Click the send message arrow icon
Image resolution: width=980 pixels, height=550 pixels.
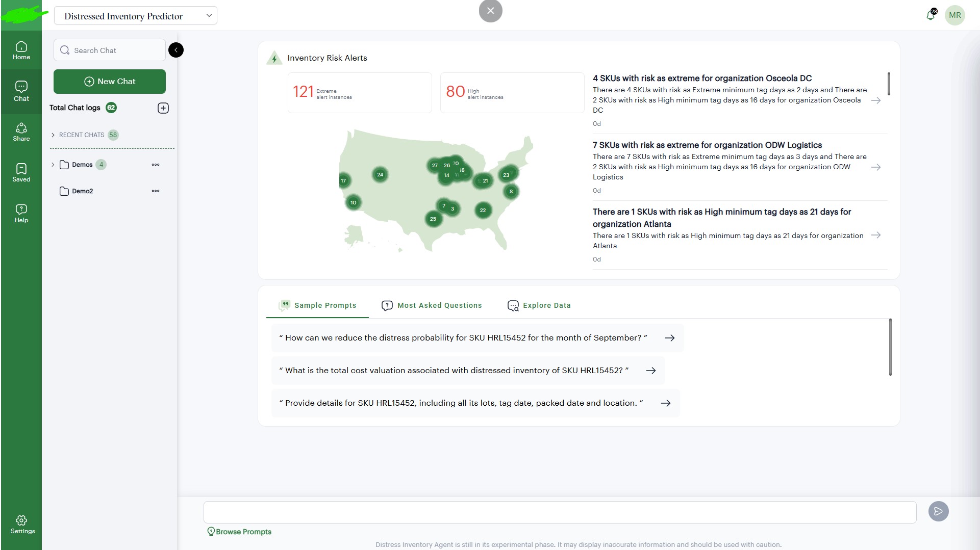point(938,511)
